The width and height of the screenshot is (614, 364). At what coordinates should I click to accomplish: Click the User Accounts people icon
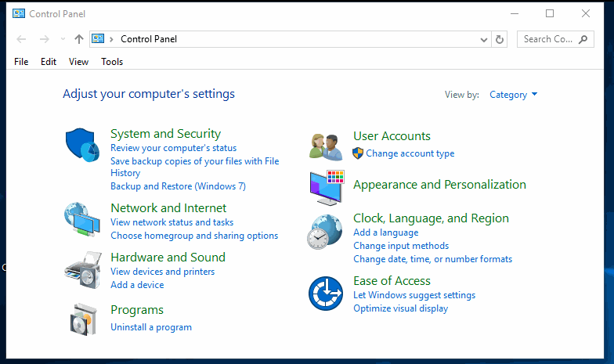[x=326, y=147]
